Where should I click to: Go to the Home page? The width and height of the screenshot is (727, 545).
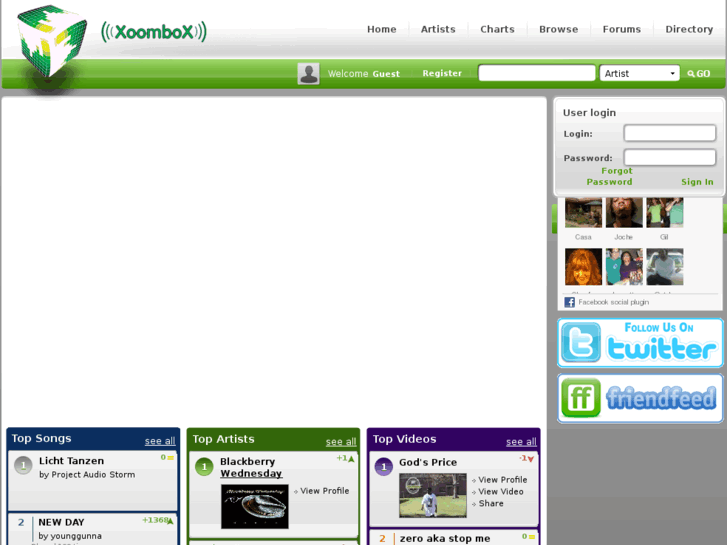point(382,29)
